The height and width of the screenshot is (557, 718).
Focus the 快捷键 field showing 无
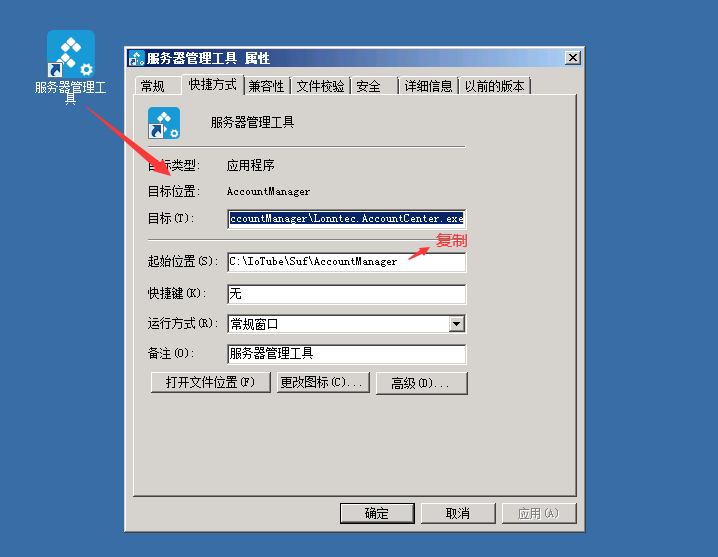(x=347, y=294)
